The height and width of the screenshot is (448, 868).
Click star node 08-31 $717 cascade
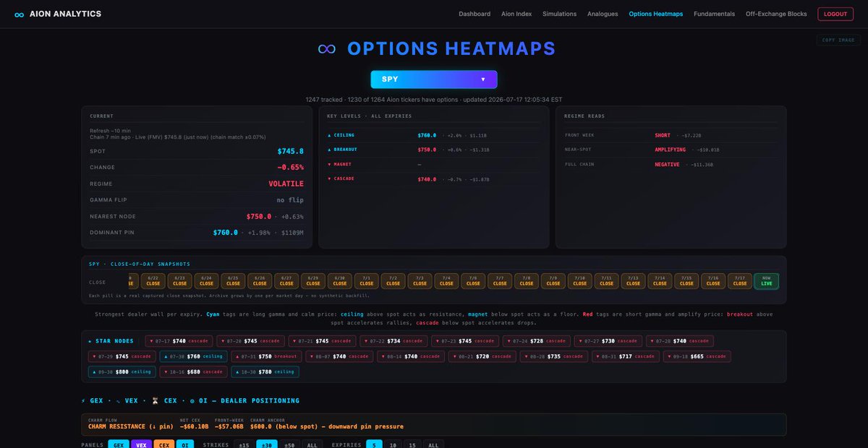(626, 356)
